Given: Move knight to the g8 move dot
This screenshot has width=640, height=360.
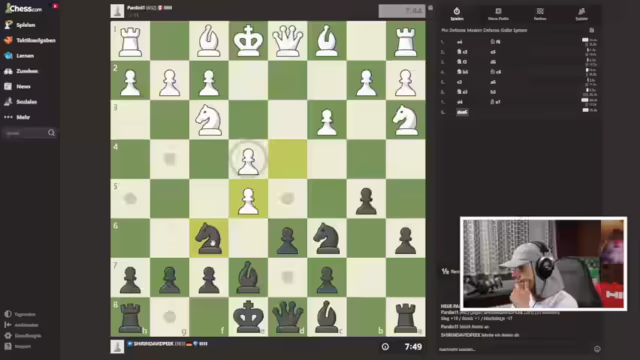Looking at the screenshot, I should [169, 317].
